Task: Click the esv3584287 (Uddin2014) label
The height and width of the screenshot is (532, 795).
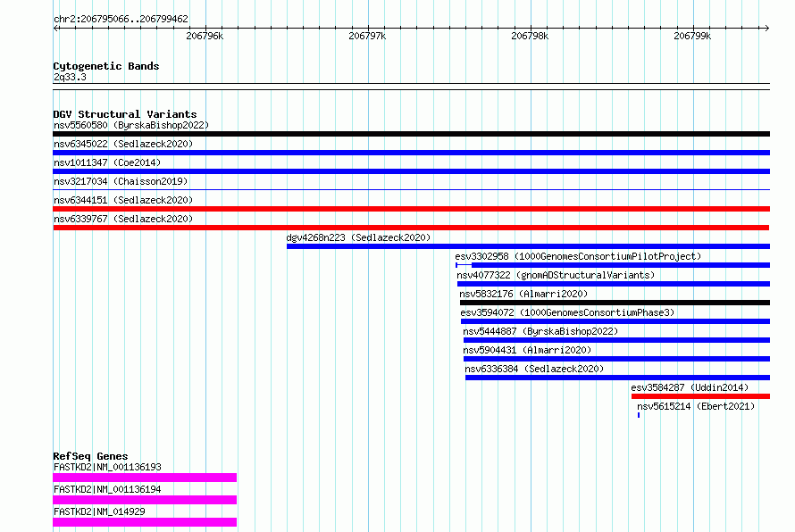Action: [x=690, y=387]
